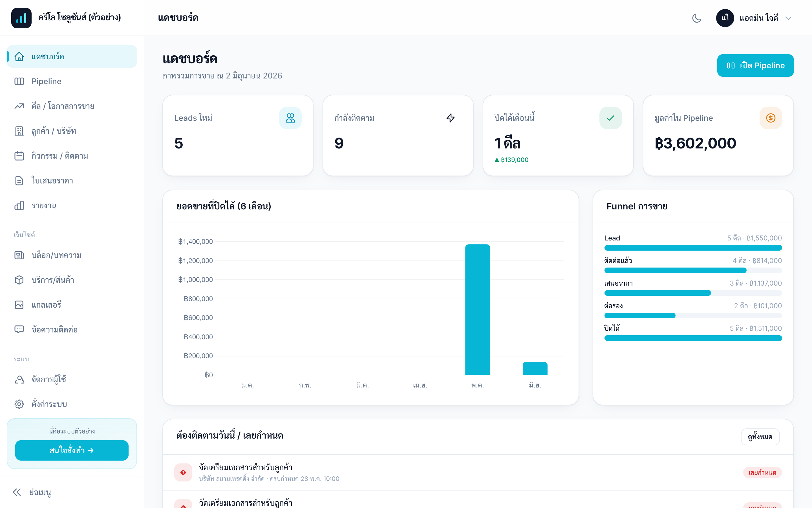This screenshot has height=508, width=812.
Task: Click the เสนอราคา funnel progress bar
Action: tap(693, 293)
